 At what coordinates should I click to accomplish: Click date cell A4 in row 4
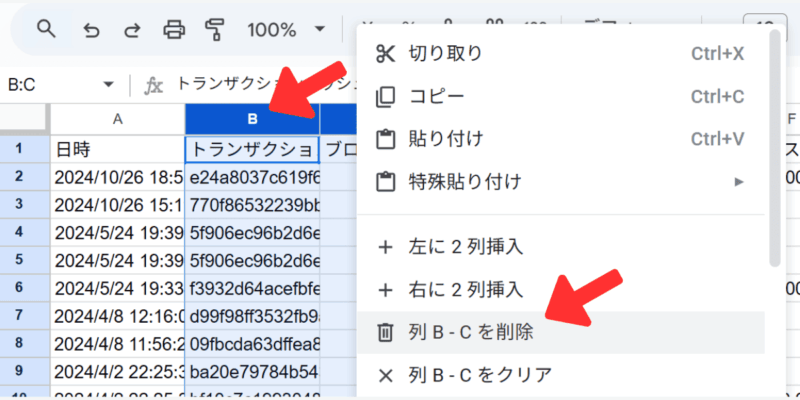tap(118, 232)
